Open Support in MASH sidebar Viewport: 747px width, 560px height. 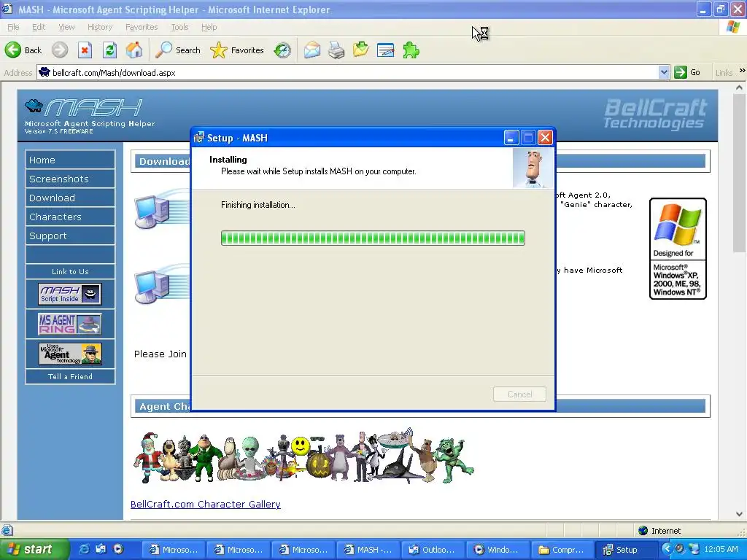tap(70, 236)
